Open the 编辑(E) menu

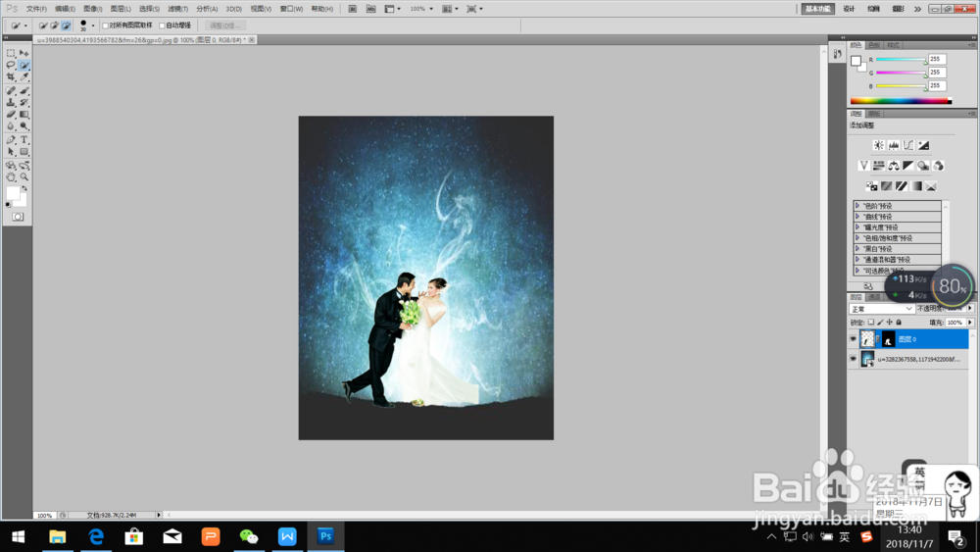(x=65, y=9)
